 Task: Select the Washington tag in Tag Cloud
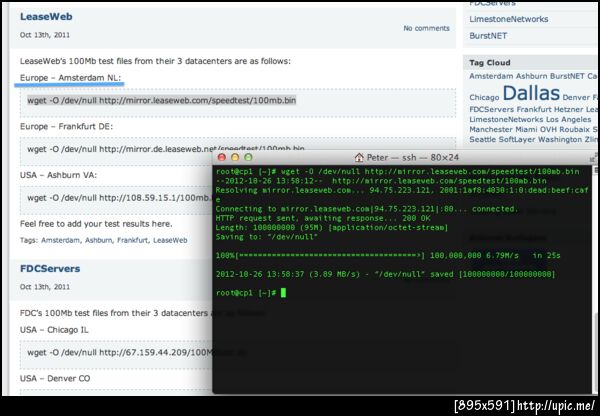point(560,139)
